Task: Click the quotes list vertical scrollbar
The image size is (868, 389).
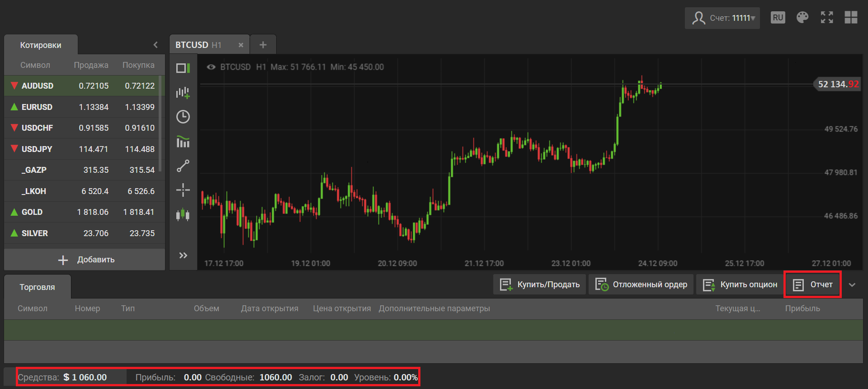Action: [160, 123]
